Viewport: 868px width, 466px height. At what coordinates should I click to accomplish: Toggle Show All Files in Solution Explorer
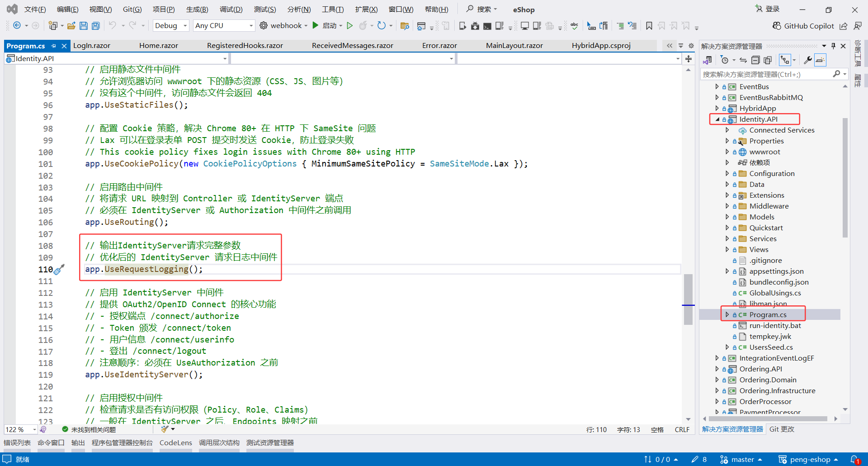coord(768,60)
